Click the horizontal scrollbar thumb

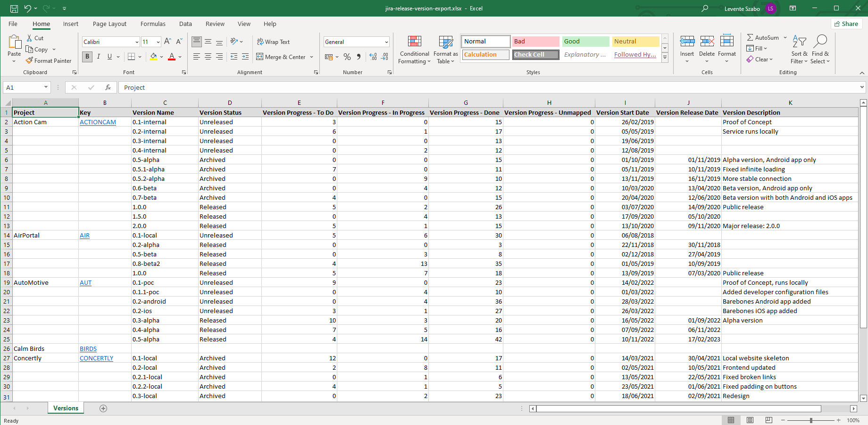point(678,408)
